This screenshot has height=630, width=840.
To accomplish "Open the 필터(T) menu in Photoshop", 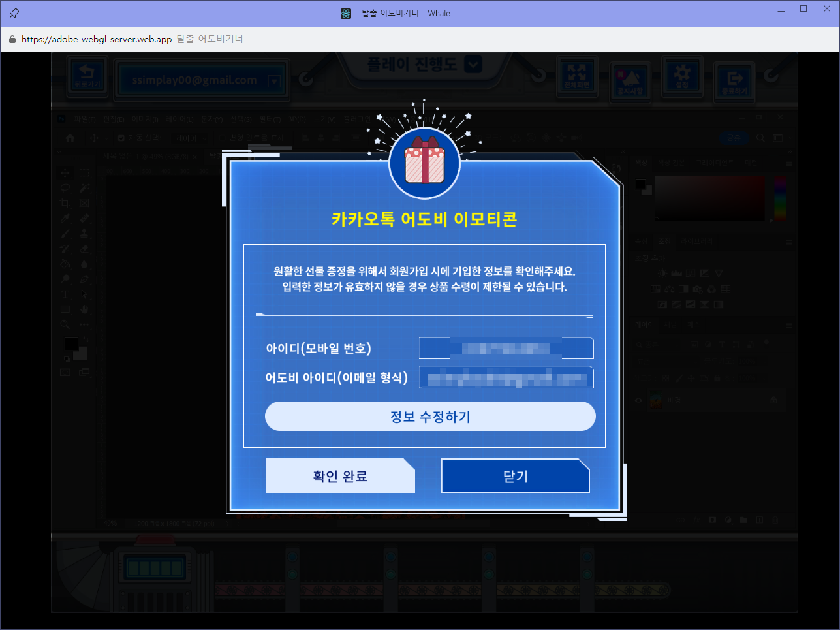I will pyautogui.click(x=270, y=119).
